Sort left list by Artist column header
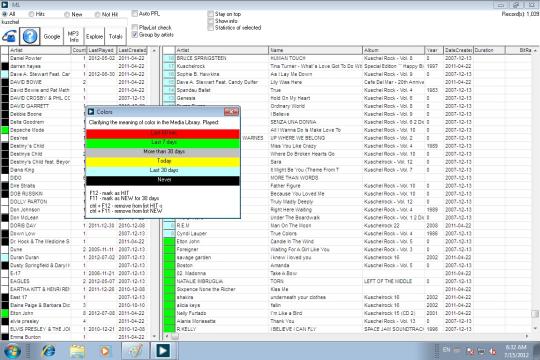The height and width of the screenshot is (360, 540). (40, 50)
